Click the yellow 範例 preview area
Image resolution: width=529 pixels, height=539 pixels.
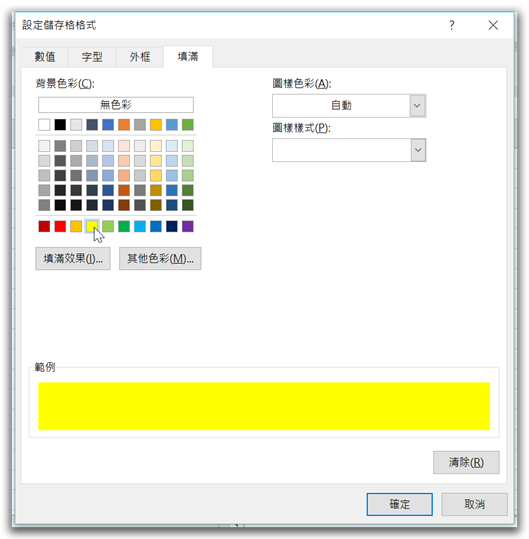tap(264, 406)
